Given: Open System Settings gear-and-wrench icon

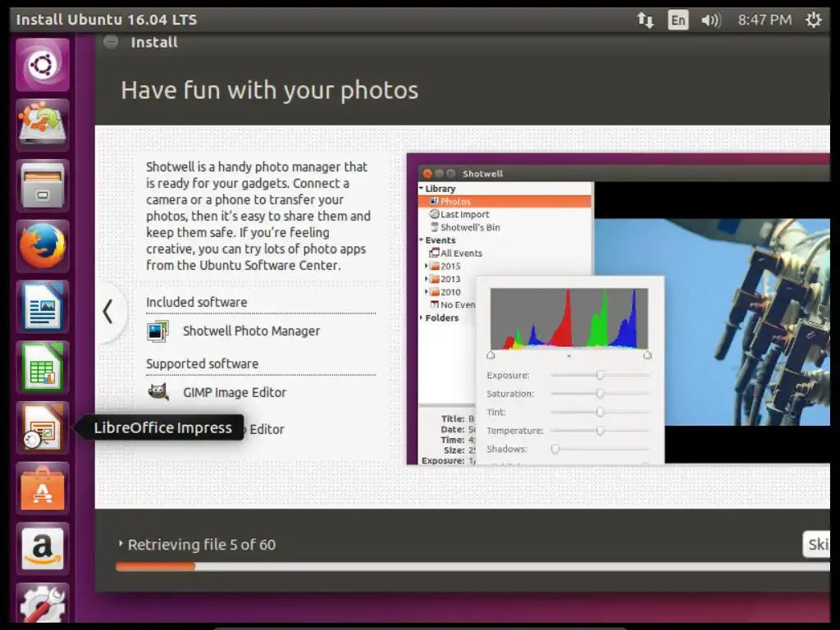Looking at the screenshot, I should [x=43, y=605].
